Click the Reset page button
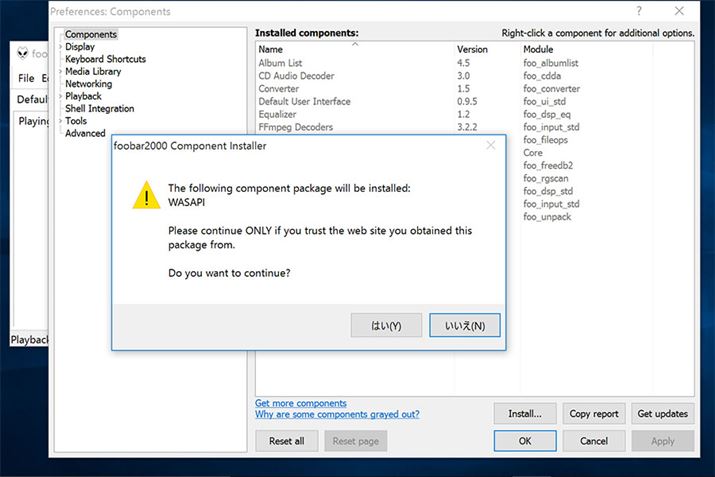Viewport: 715px width, 477px height. pyautogui.click(x=356, y=441)
